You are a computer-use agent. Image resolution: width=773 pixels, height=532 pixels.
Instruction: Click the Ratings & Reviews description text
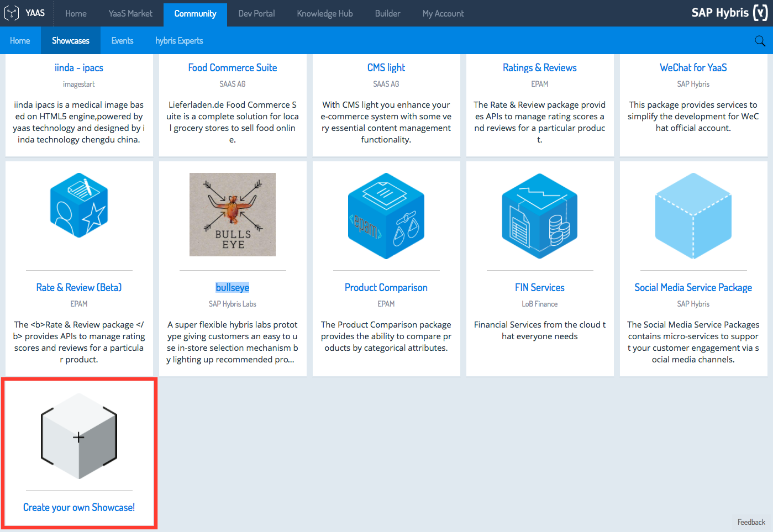point(540,122)
